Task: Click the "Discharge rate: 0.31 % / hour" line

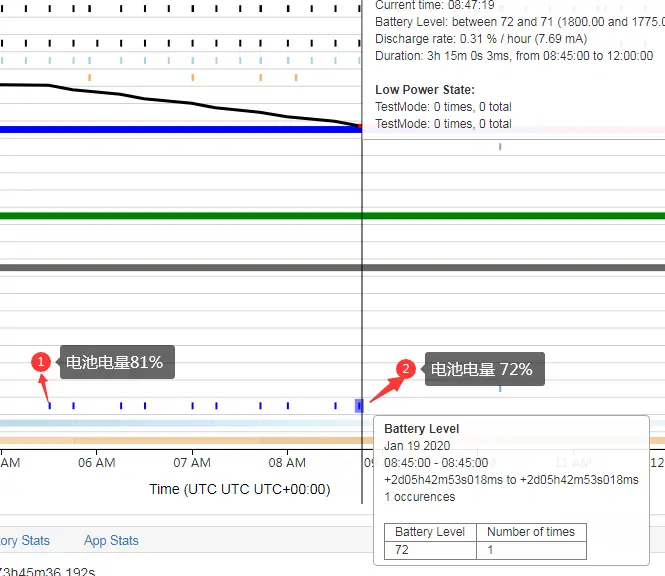Action: (481, 39)
